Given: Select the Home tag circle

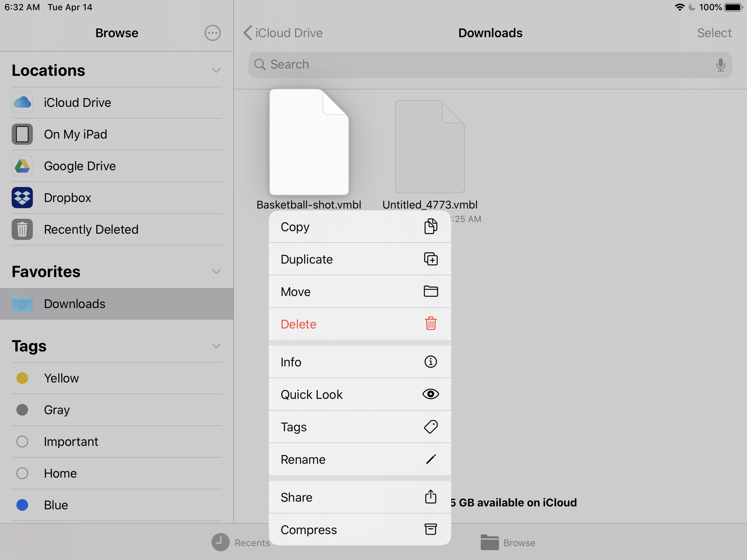Looking at the screenshot, I should coord(22,473).
